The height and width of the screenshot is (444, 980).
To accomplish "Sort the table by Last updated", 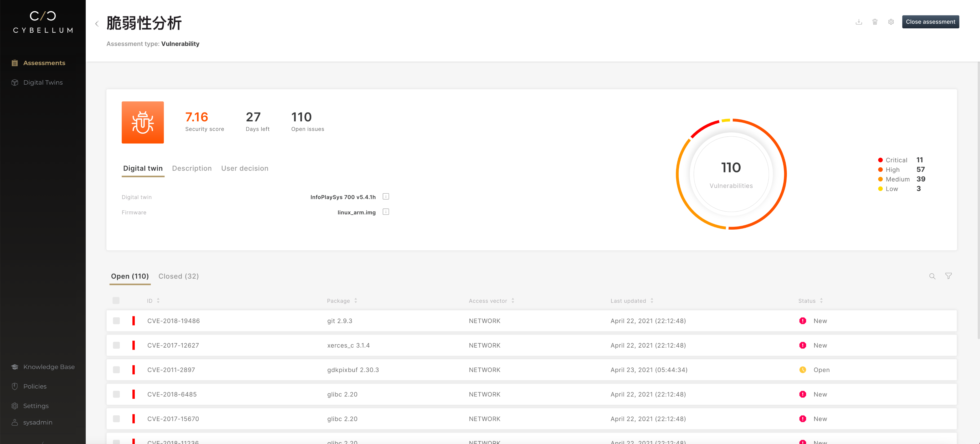I will (x=652, y=301).
